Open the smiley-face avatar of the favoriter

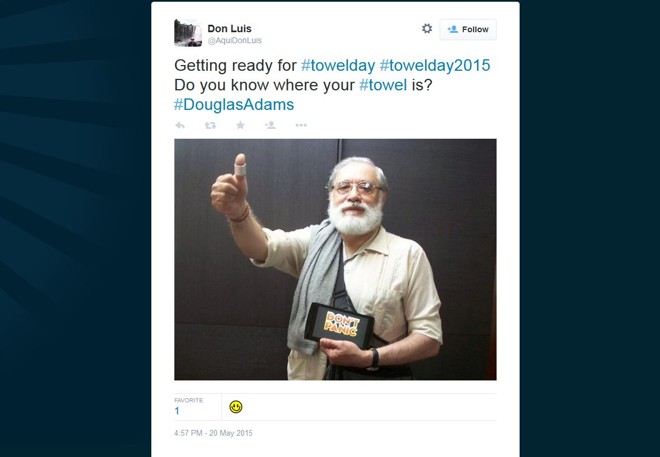coord(236,407)
